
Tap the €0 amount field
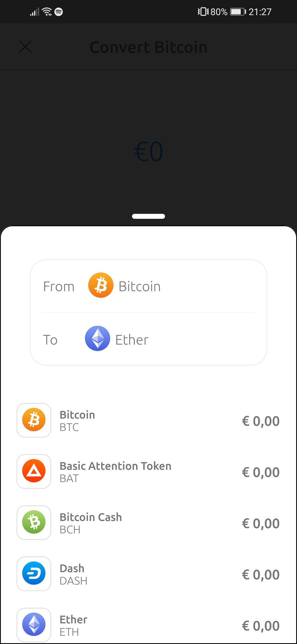pos(148,152)
